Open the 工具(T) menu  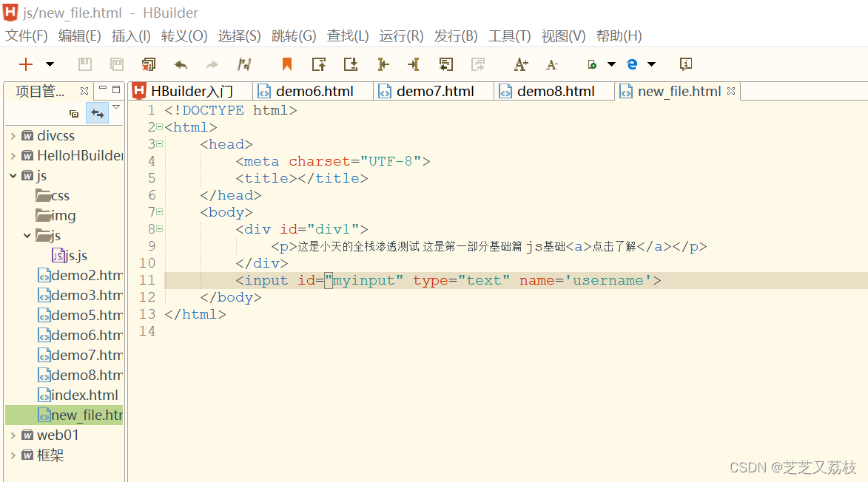click(x=509, y=36)
